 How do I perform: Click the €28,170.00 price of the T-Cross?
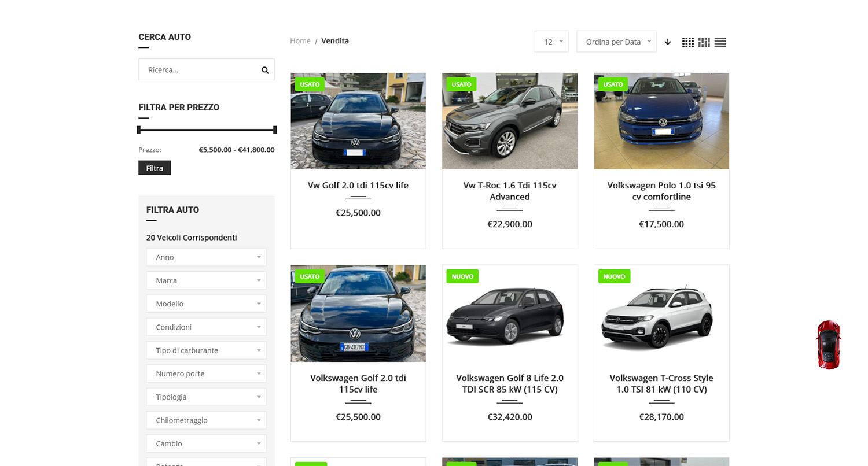pos(661,417)
